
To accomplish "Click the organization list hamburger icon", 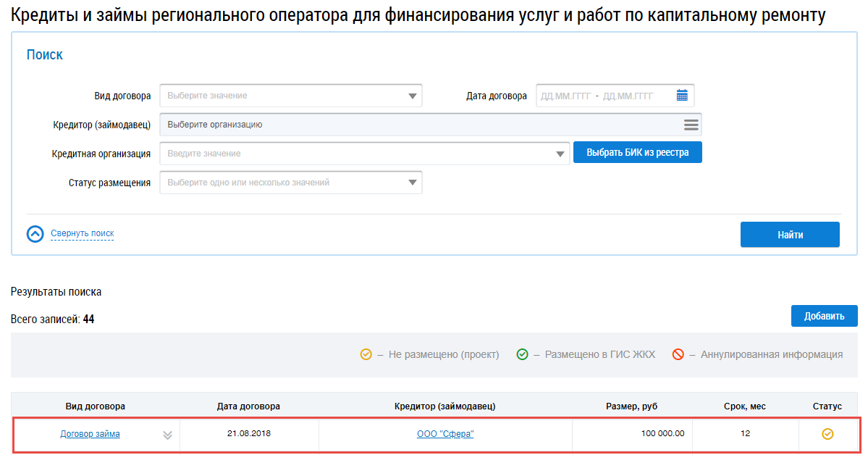I will 691,125.
